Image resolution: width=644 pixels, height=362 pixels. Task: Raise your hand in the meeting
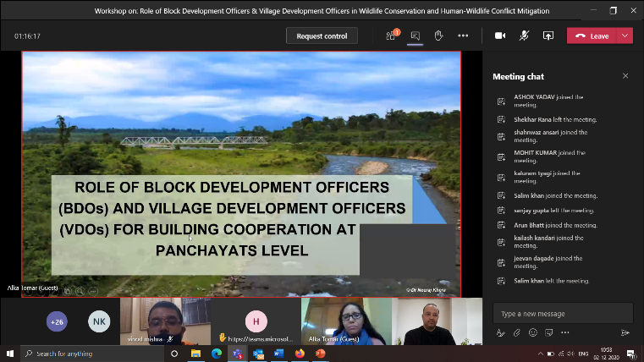click(438, 36)
